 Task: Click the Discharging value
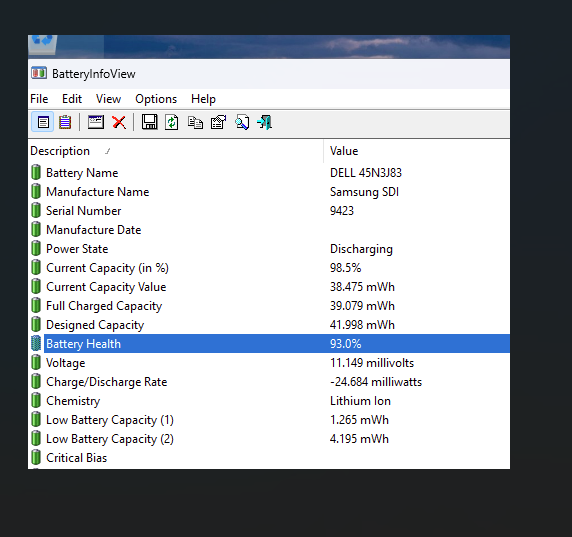[x=361, y=248]
